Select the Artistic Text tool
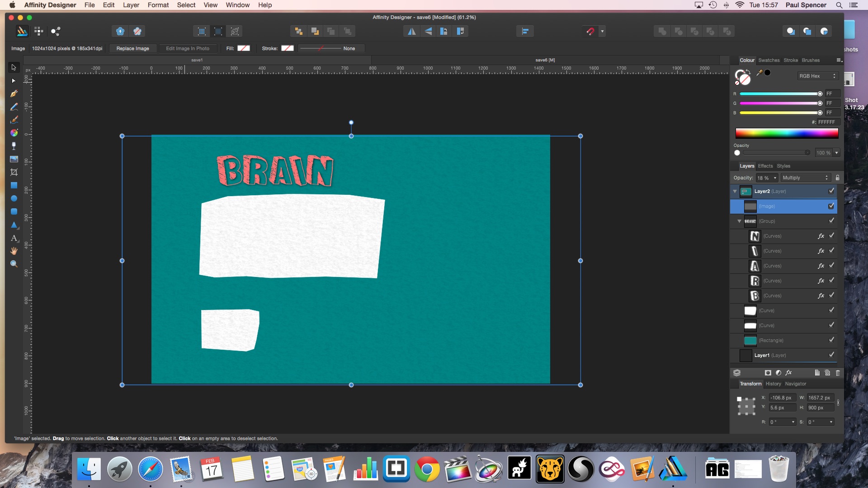Viewport: 868px width, 488px height. (x=14, y=238)
